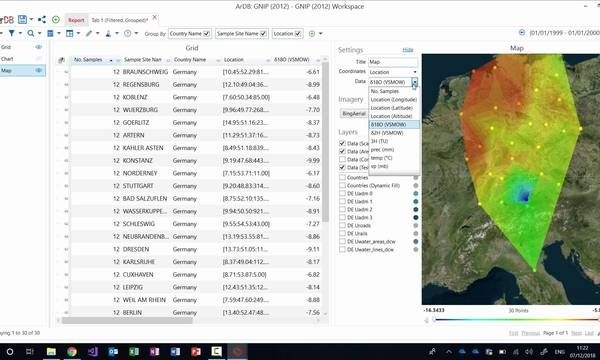600x360 pixels.
Task: Enable Countries (Dynamic Fill) layer checkbox
Action: [342, 186]
